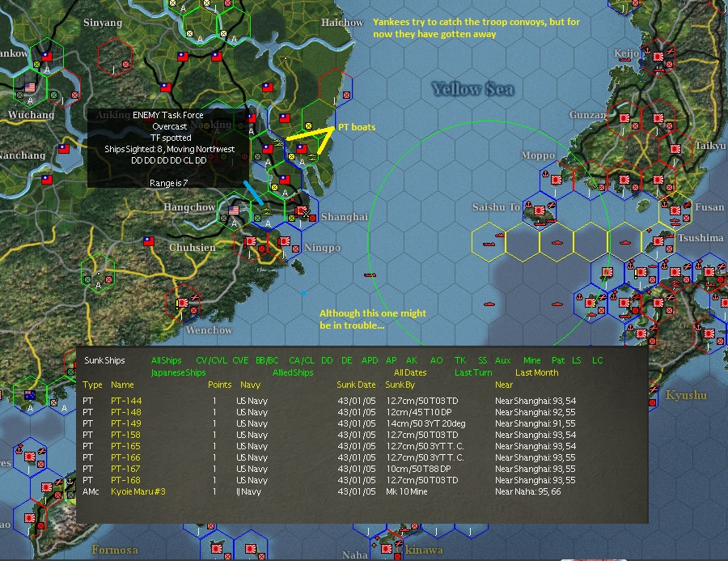This screenshot has width=728, height=561.
Task: Select the Japanese base at Tsushima
Action: point(658,241)
